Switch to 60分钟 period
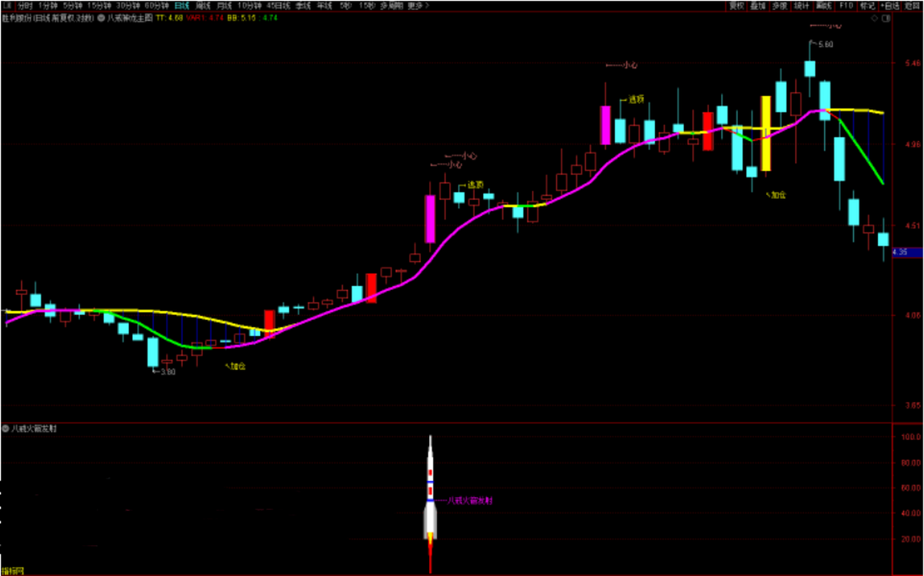924x576 pixels. pos(156,6)
